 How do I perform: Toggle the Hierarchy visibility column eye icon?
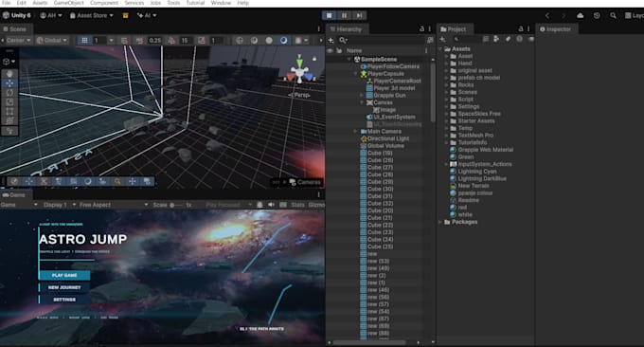pos(330,50)
